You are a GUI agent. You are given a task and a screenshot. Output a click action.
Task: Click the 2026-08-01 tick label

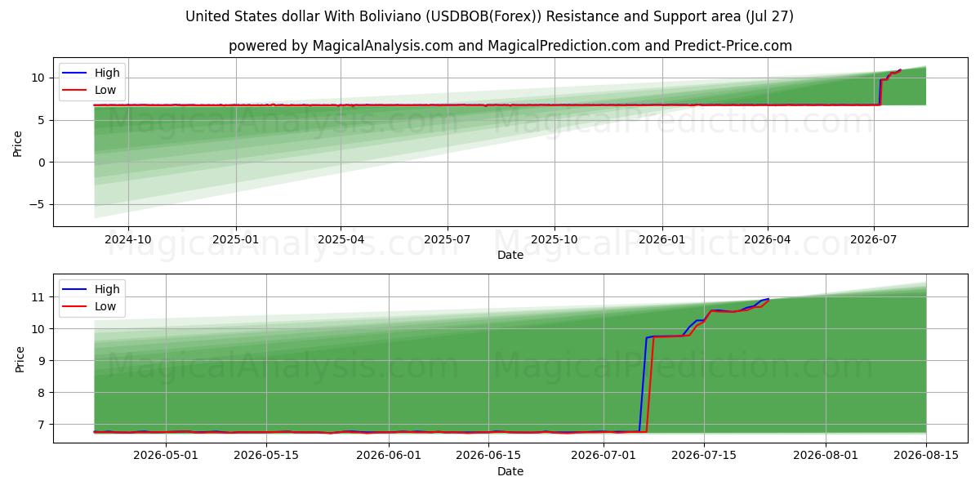click(826, 457)
